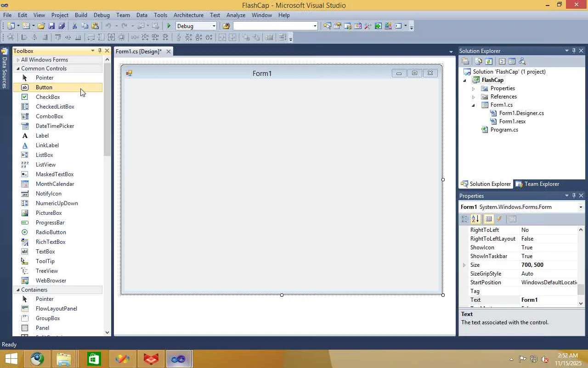Open the Build menu
The width and height of the screenshot is (588, 368).
81,15
